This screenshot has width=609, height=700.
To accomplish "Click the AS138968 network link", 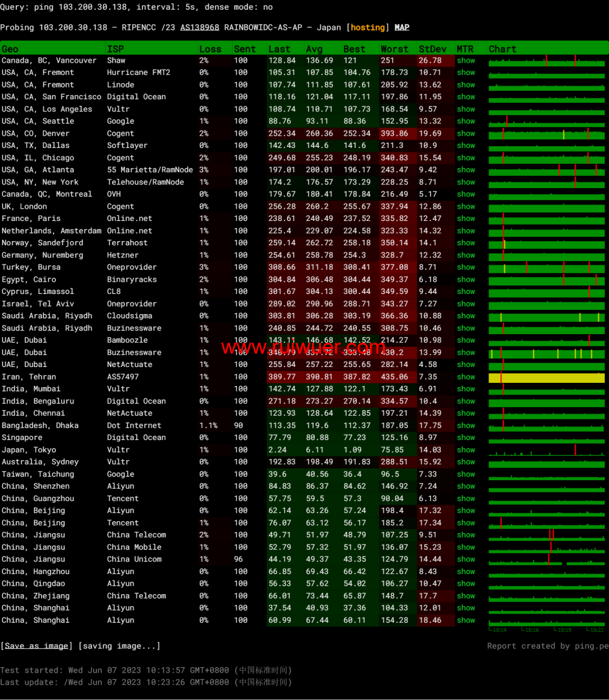I will [199, 27].
